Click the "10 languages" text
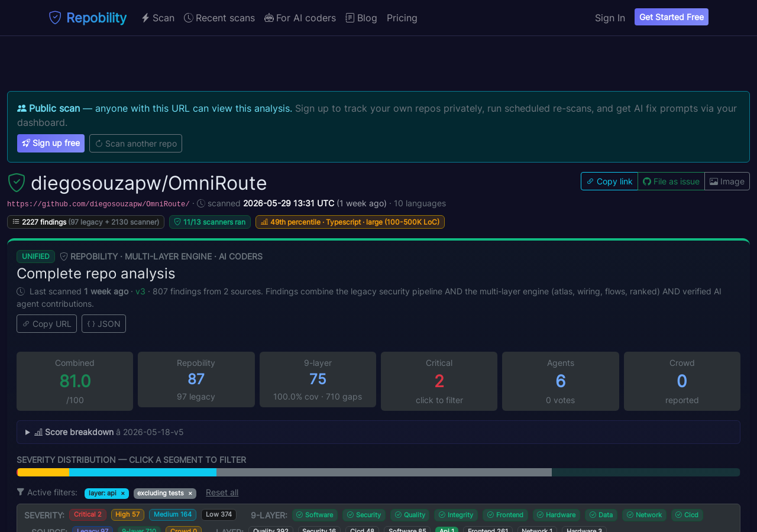The image size is (757, 532). [420, 203]
